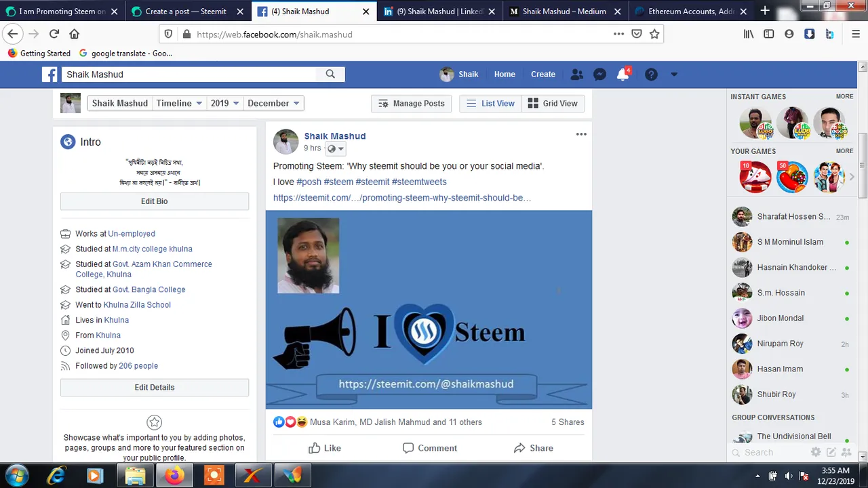The width and height of the screenshot is (868, 488).
Task: Click the Un-employed workplace link
Action: (132, 234)
